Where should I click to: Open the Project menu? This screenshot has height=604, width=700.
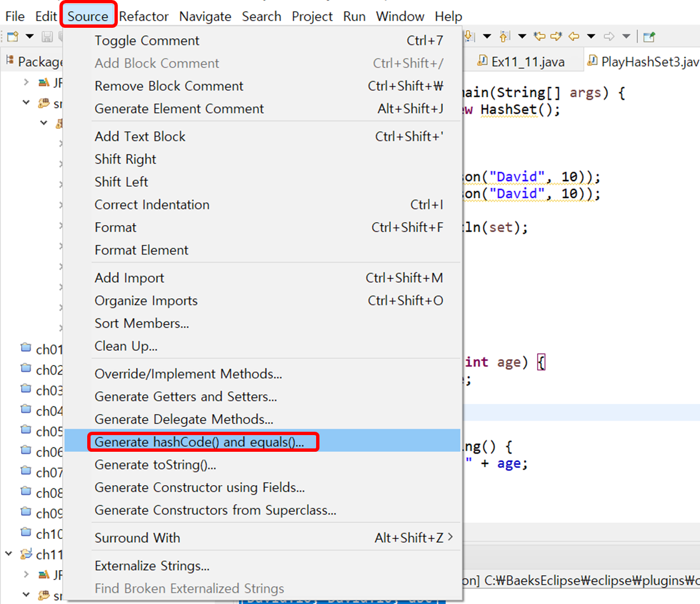(x=312, y=17)
